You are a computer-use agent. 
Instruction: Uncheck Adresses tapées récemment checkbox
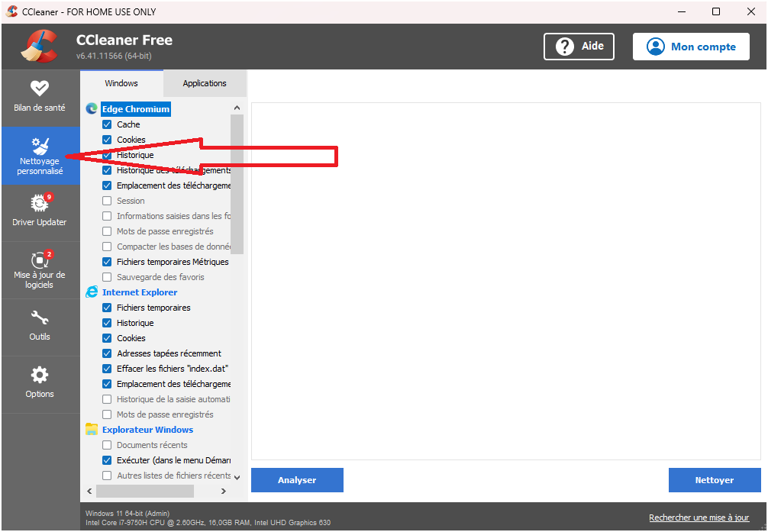click(x=107, y=353)
